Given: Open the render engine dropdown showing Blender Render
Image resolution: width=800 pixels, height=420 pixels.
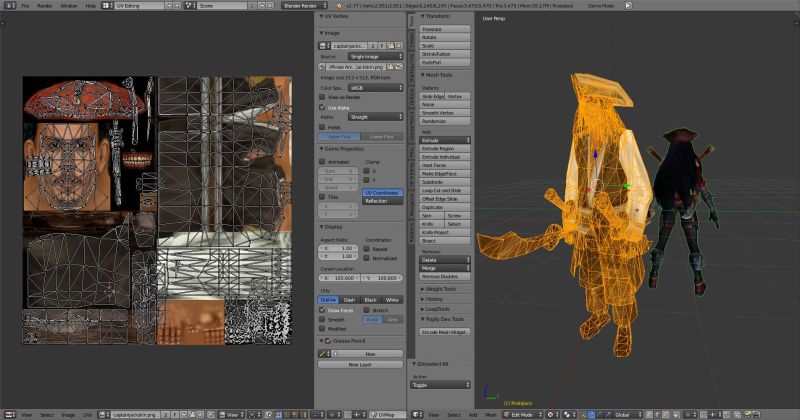Looking at the screenshot, I should coord(305,6).
